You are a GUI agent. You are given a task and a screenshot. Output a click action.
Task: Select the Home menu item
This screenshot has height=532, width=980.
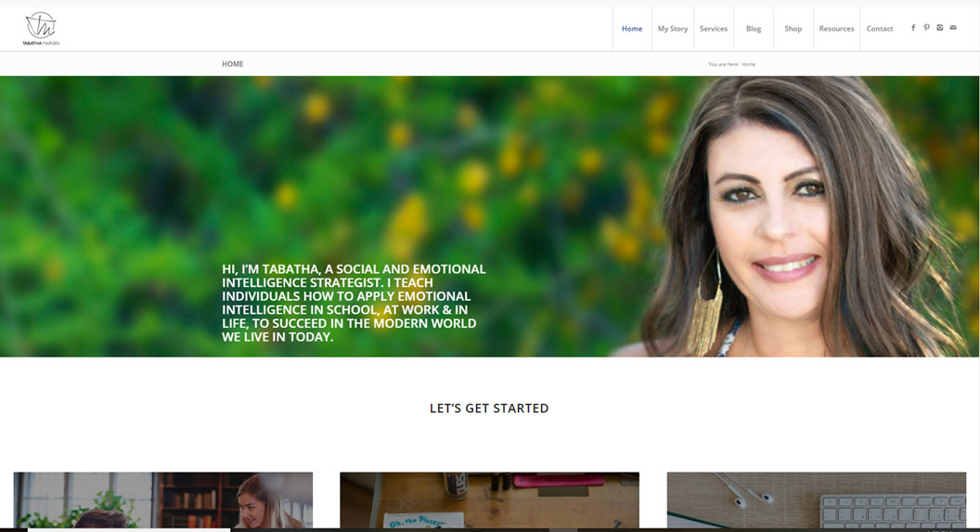(x=632, y=29)
